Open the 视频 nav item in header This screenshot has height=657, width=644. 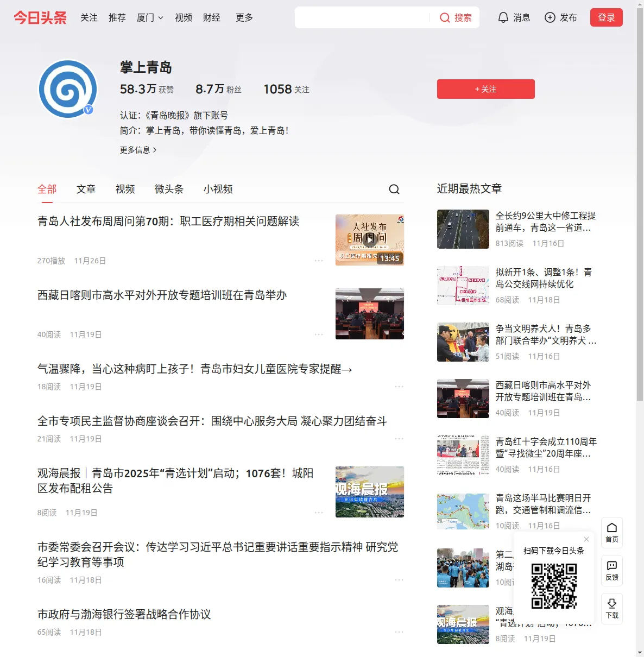184,17
